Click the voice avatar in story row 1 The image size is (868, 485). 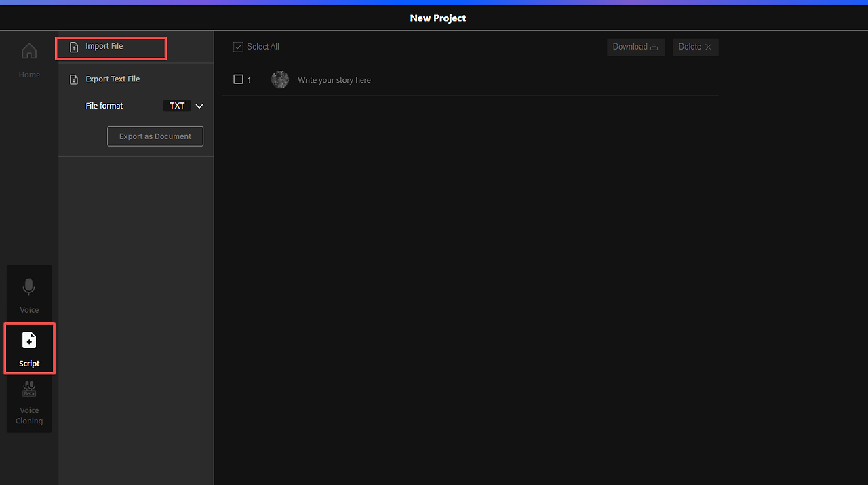point(280,79)
